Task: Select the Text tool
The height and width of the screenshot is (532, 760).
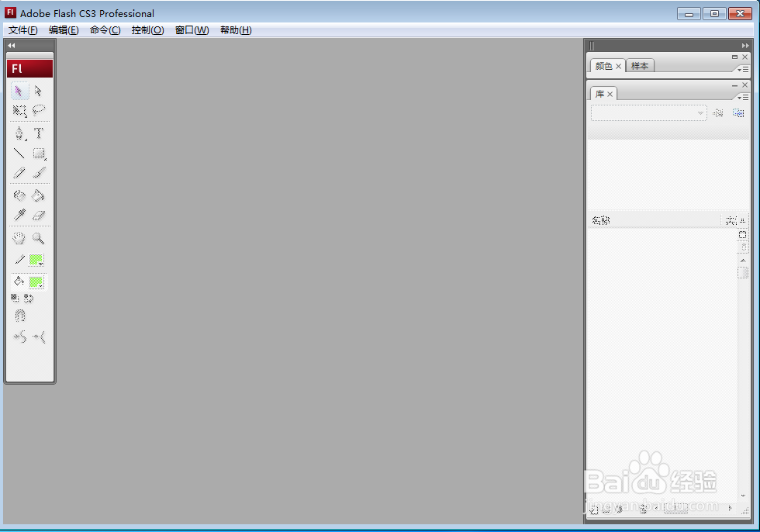Action: tap(38, 133)
